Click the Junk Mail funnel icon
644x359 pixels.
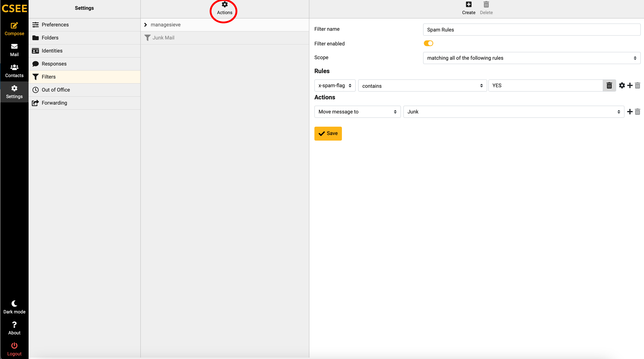coord(147,38)
